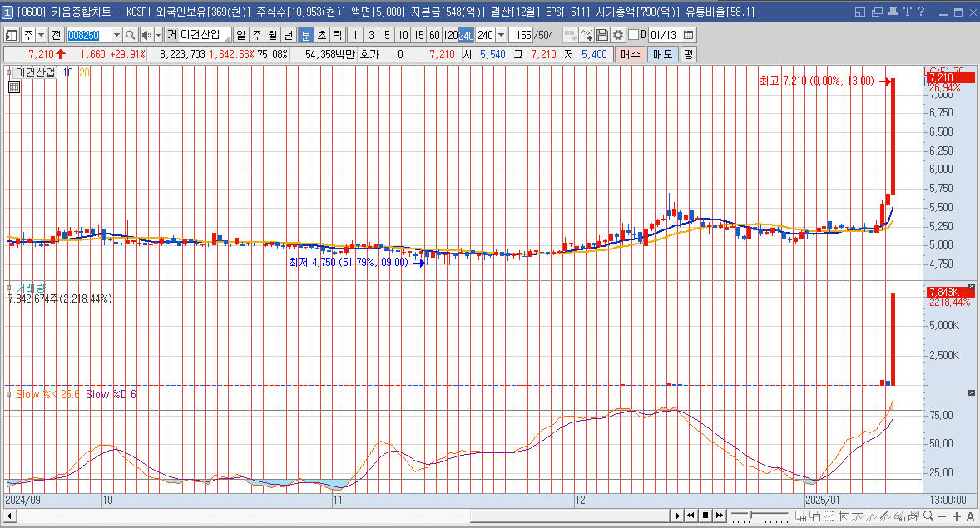Select the 240 minute interval button
The width and height of the screenshot is (980, 528).
click(x=466, y=35)
